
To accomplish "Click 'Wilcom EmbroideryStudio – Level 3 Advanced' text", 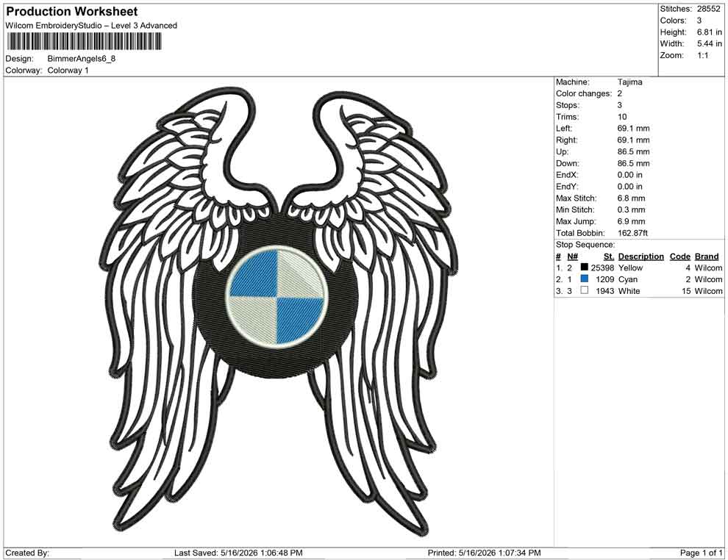I will point(91,26).
